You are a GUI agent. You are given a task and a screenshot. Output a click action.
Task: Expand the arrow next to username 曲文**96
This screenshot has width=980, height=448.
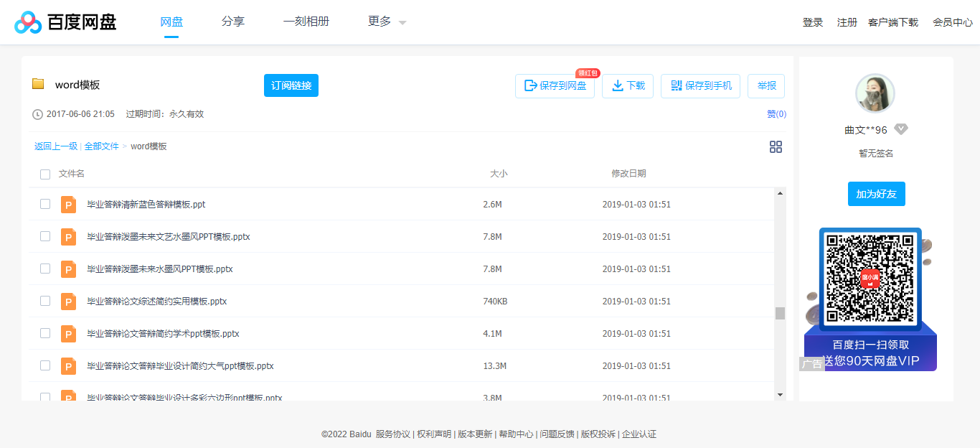[901, 129]
